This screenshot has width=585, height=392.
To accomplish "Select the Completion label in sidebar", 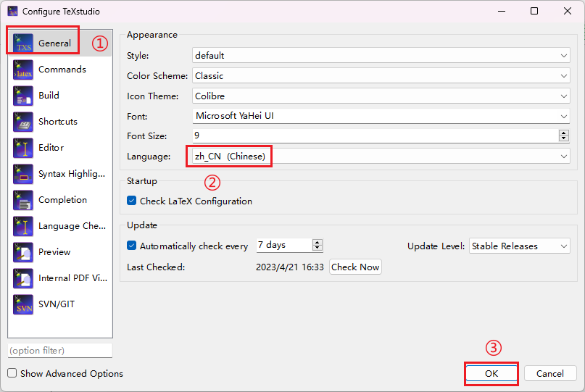I will click(x=62, y=200).
